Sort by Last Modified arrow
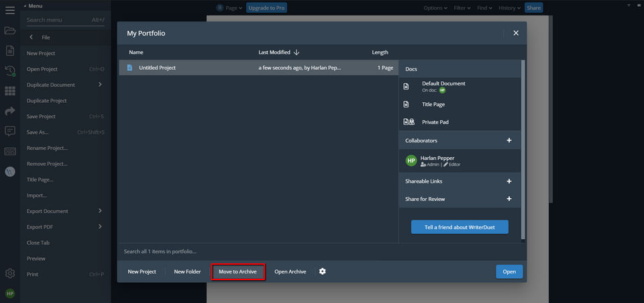Image resolution: width=644 pixels, height=303 pixels. coord(297,52)
